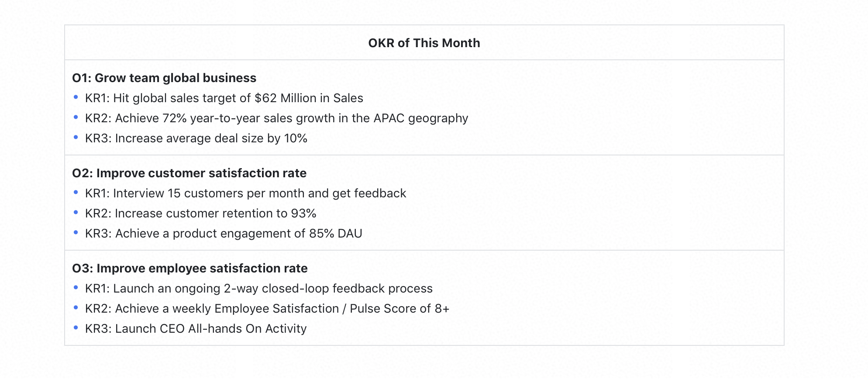Click the Pulse Score of 8+ line

click(x=267, y=308)
